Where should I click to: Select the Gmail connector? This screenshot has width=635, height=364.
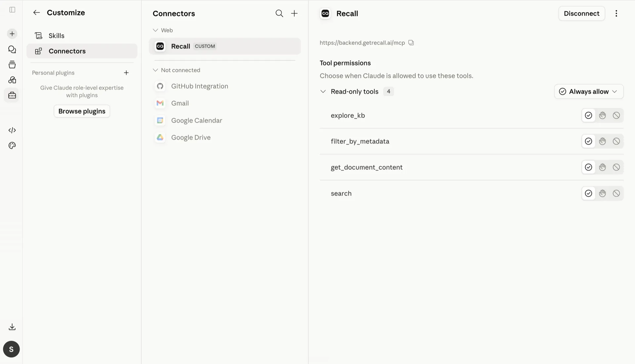225,103
